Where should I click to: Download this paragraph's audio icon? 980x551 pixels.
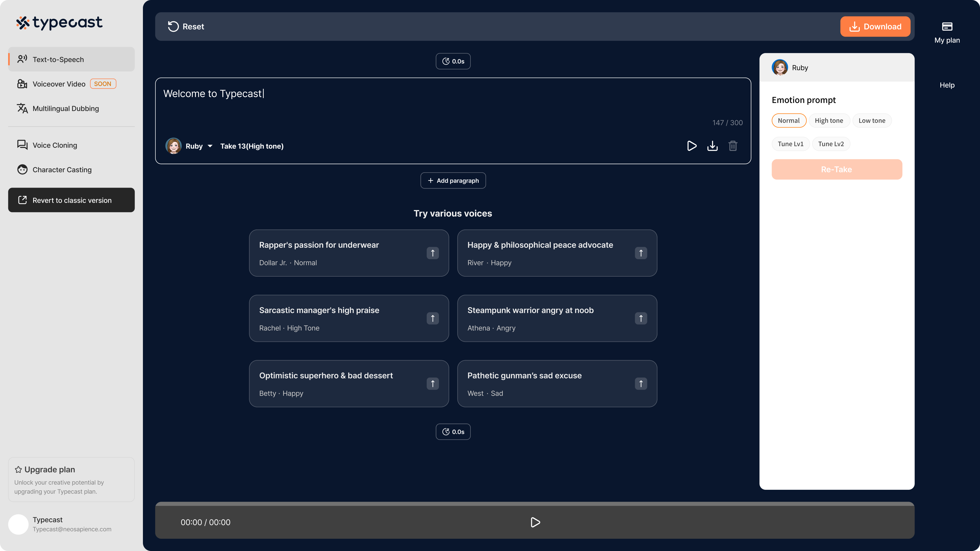712,146
